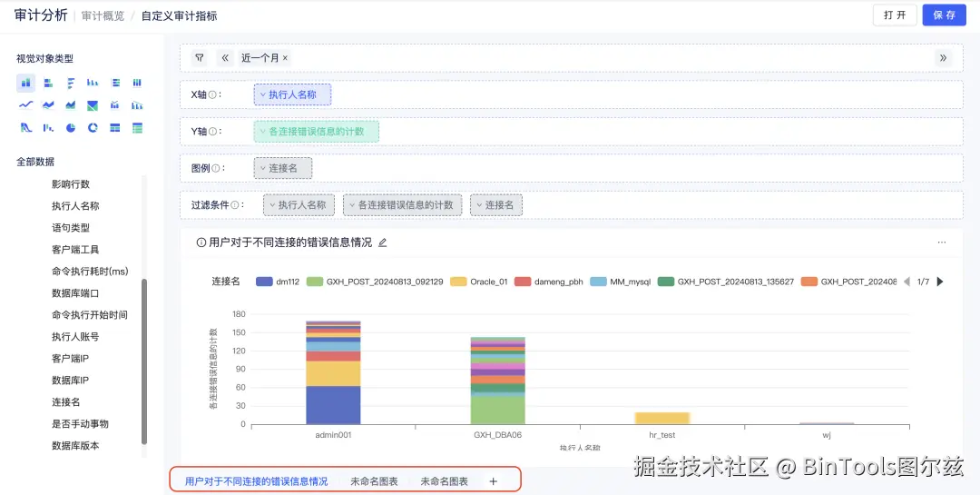Open the 过滤条件 执行人名称 dropdown
Screen dimensions: 980x495
[299, 204]
